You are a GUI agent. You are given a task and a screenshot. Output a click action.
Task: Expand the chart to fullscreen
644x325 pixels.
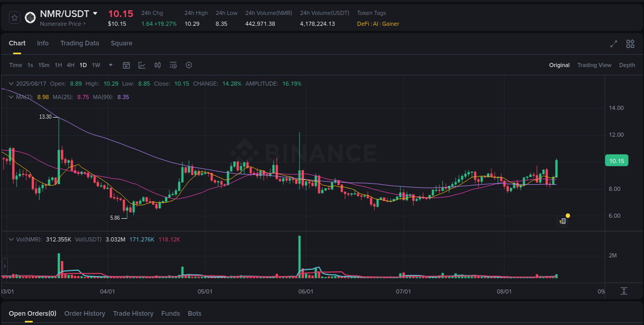614,44
